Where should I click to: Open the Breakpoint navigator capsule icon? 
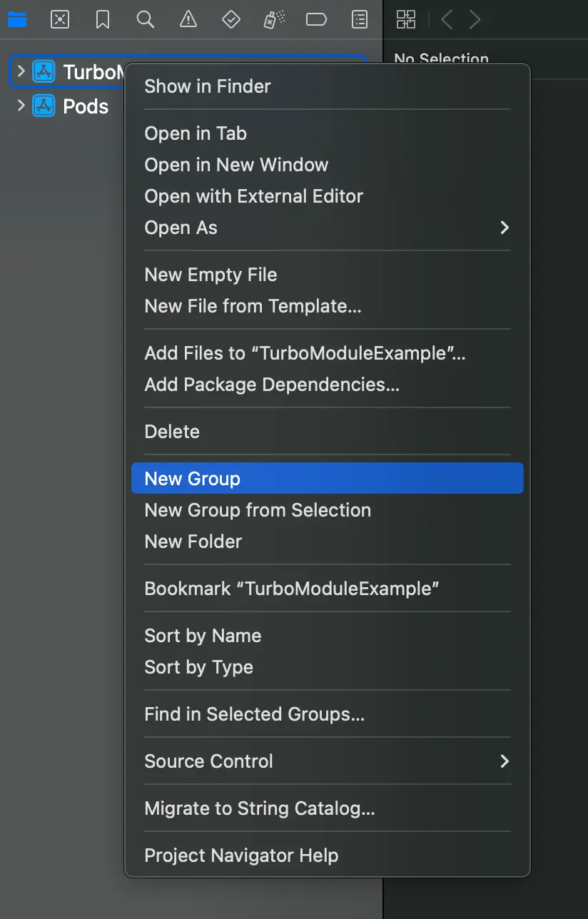pos(316,19)
